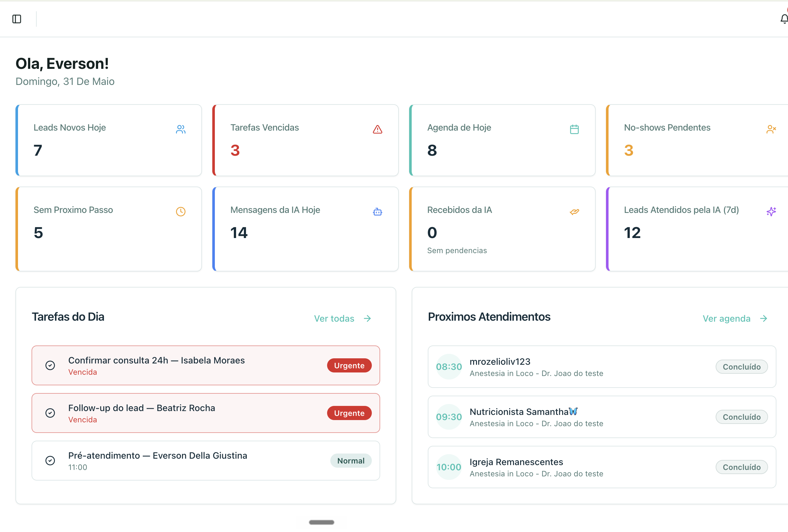
Task: Click the arrow next to Ver todas
Action: (x=367, y=318)
